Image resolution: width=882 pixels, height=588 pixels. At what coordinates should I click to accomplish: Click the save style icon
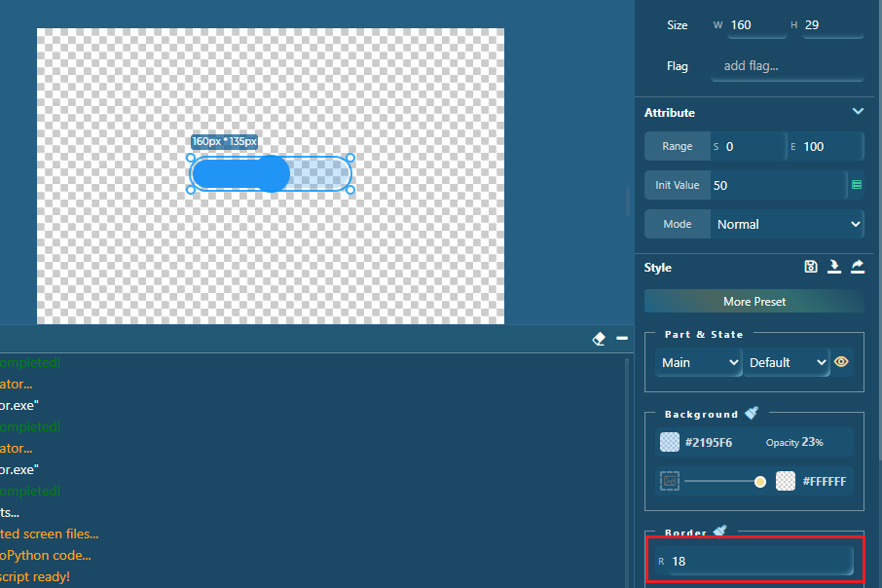coord(811,267)
